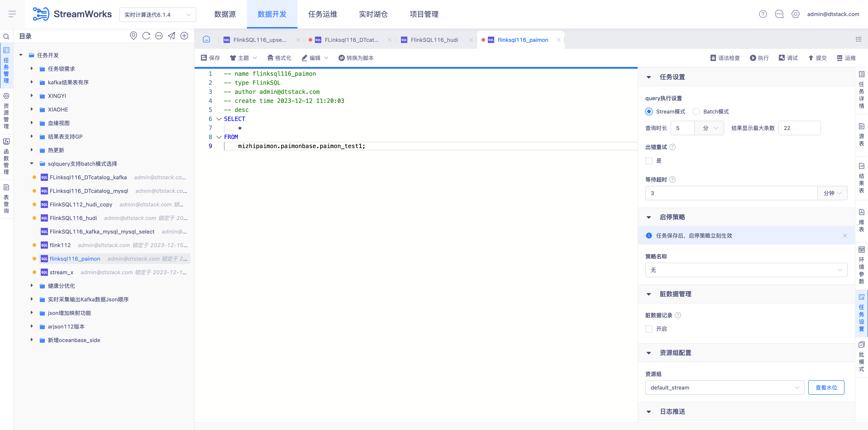868x430 pixels.
Task: Format the SQL with 格式化
Action: (279, 58)
